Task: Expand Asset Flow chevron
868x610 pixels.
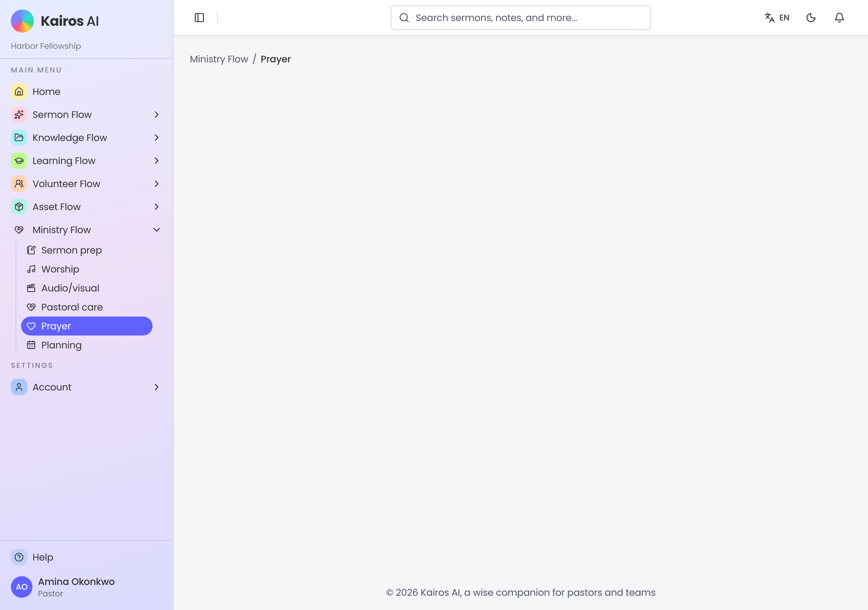Action: pos(157,207)
